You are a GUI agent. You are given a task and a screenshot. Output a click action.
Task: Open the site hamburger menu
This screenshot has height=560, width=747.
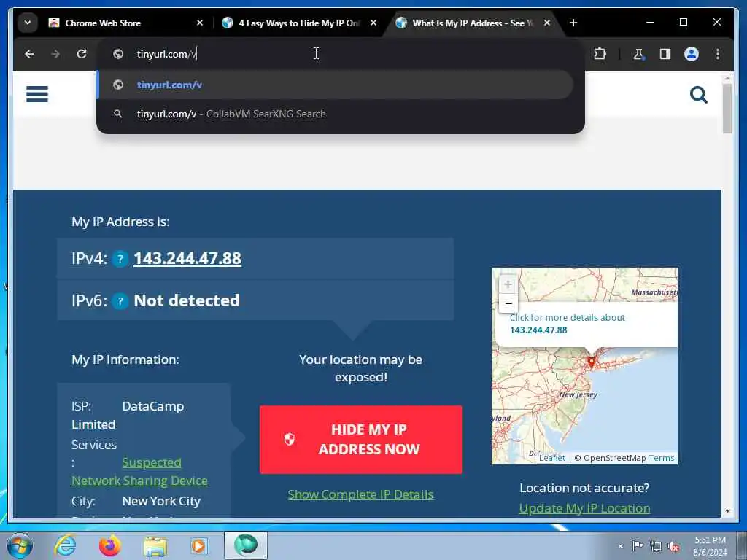[x=37, y=94]
